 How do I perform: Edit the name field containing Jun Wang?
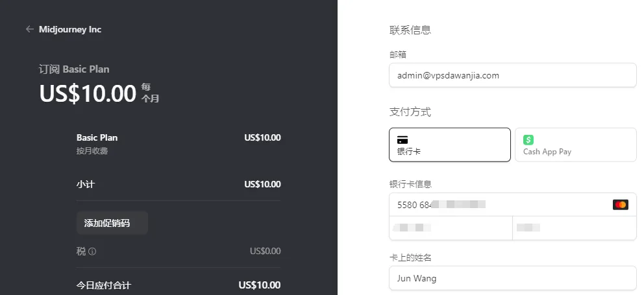[x=512, y=278]
